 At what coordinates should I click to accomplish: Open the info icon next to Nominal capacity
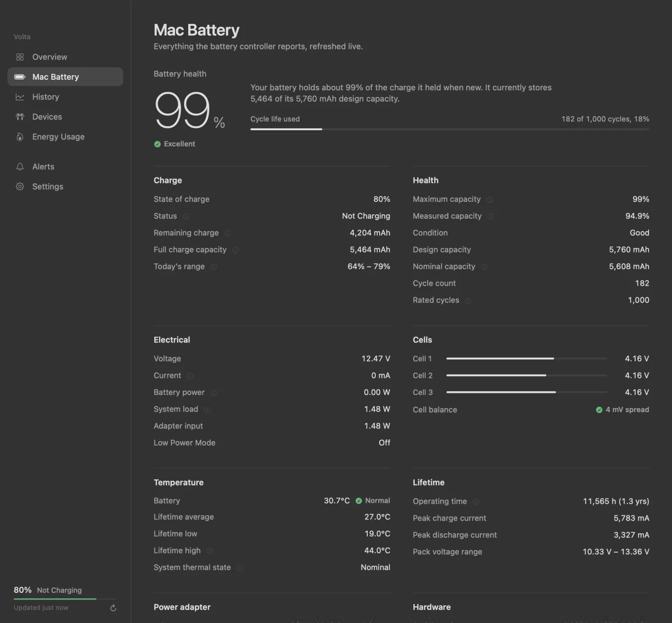pos(484,267)
